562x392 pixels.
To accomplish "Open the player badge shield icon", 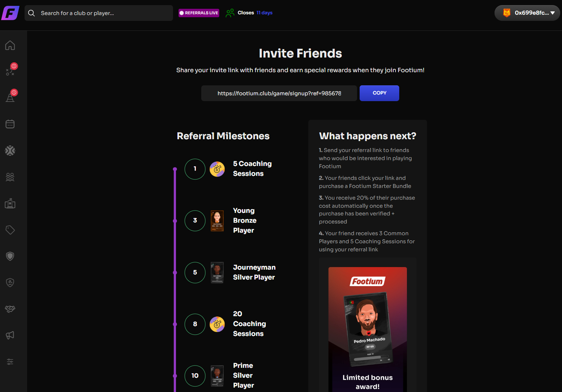I will 10,282.
